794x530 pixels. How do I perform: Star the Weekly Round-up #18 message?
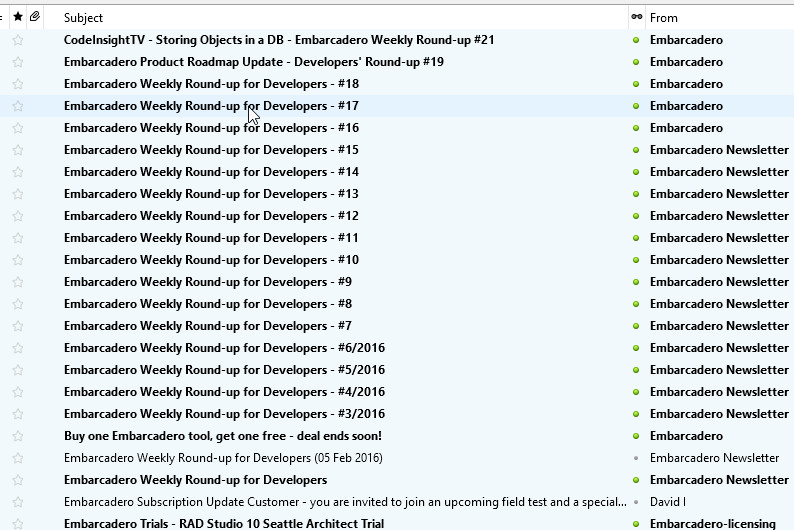(x=18, y=84)
